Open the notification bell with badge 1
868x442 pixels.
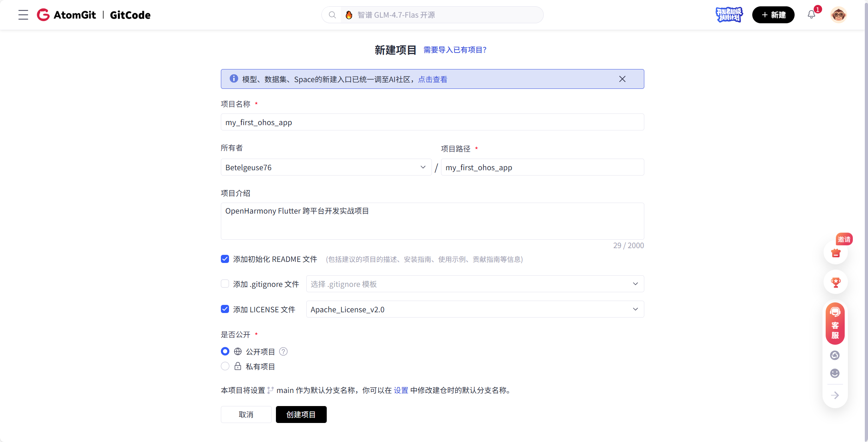811,14
